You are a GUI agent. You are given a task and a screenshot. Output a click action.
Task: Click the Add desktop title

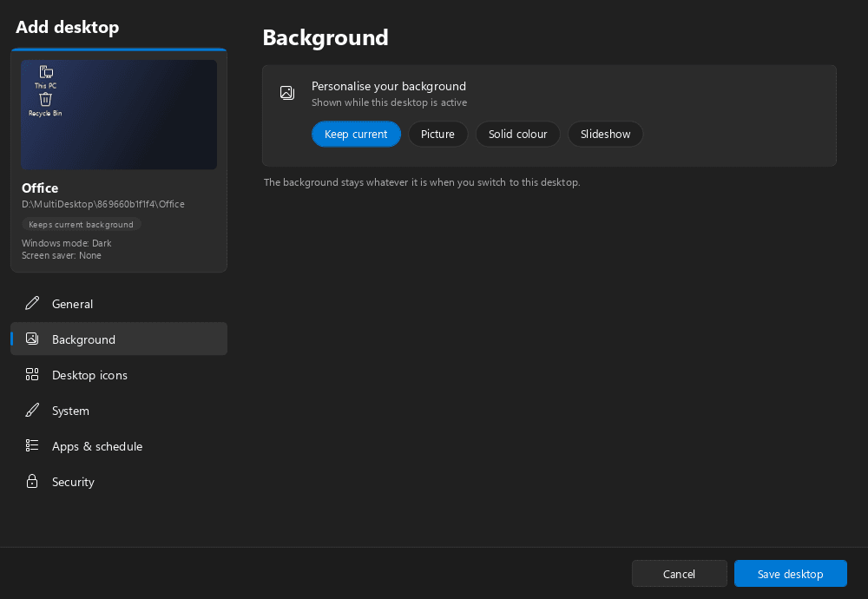[68, 27]
